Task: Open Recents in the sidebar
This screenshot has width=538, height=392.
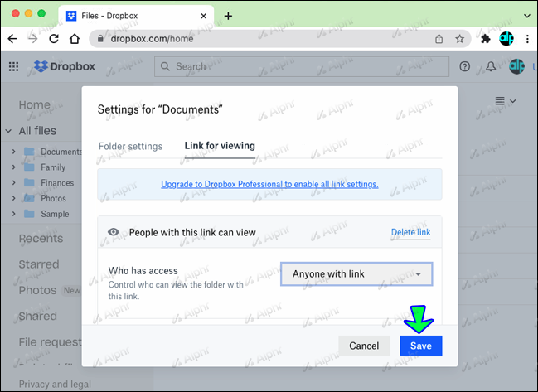Action: point(41,239)
